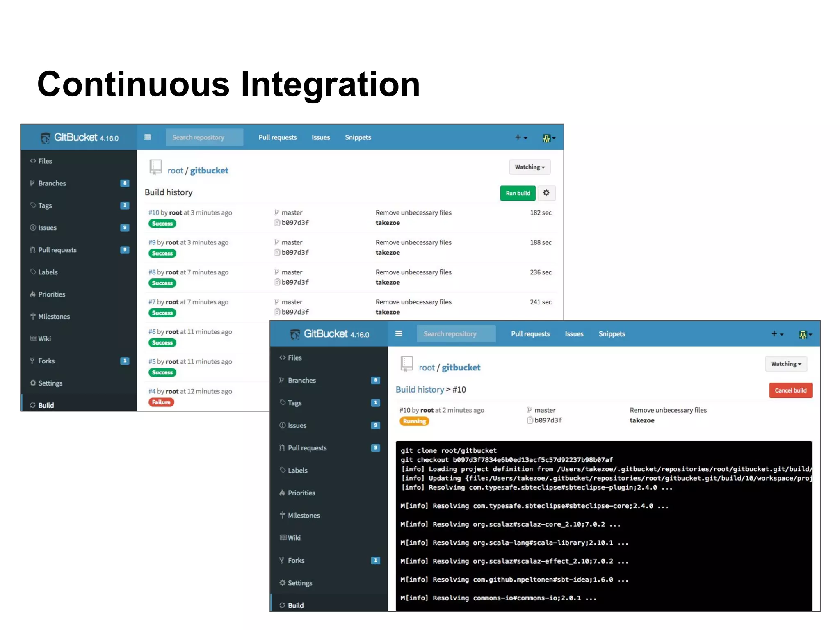The image size is (840, 630).
Task: Click the build log console output in front window
Action: pyautogui.click(x=604, y=526)
